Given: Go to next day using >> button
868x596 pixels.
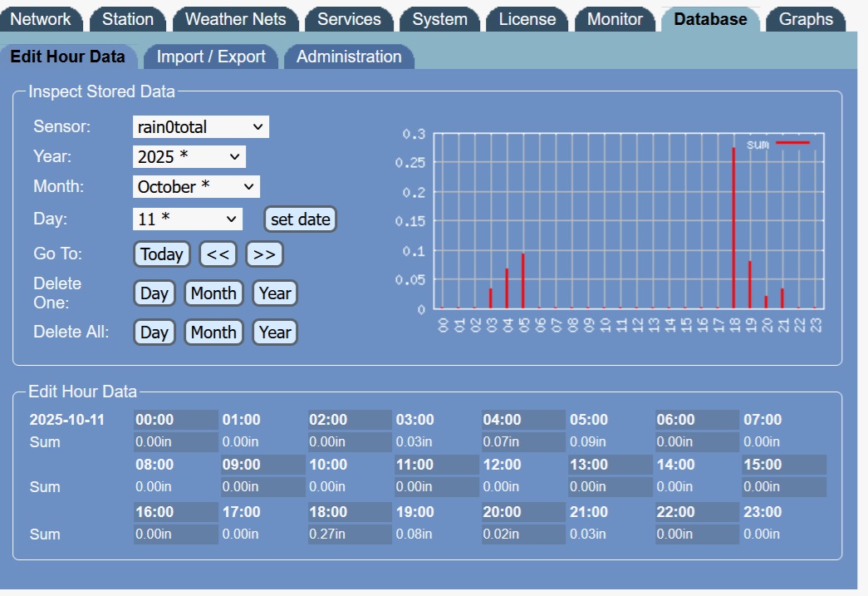Looking at the screenshot, I should 264,254.
